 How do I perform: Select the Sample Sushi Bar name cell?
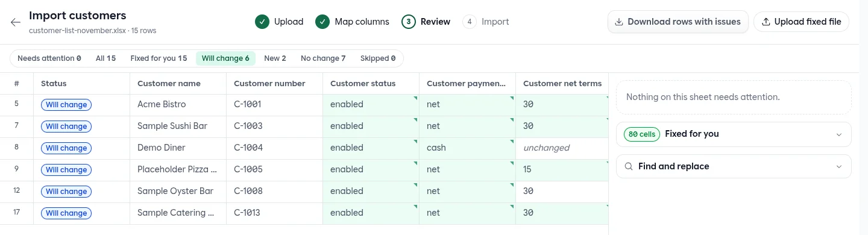[x=178, y=127]
